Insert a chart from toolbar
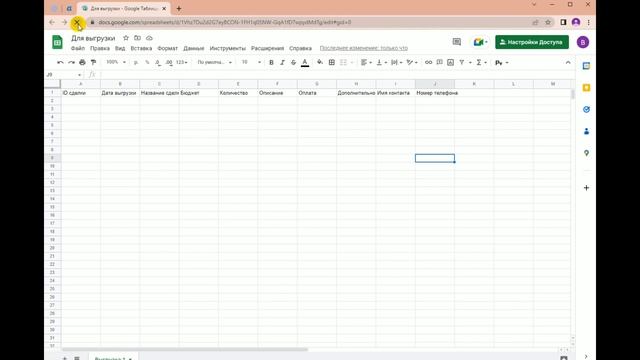Screen dimensions: 640x360 450,62
